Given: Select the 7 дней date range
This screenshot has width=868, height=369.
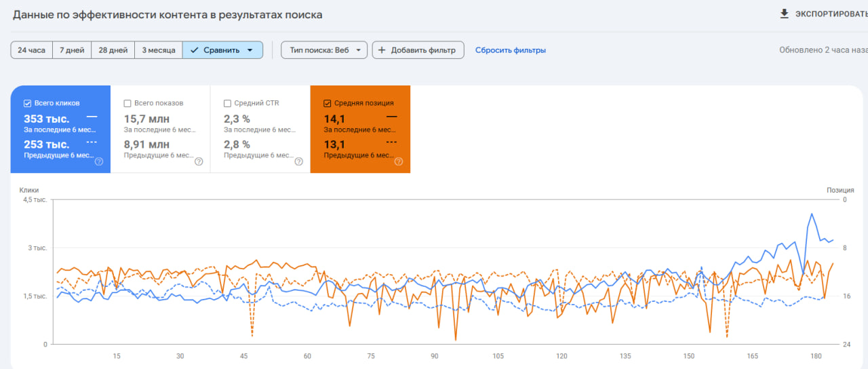Looking at the screenshot, I should pyautogui.click(x=72, y=50).
